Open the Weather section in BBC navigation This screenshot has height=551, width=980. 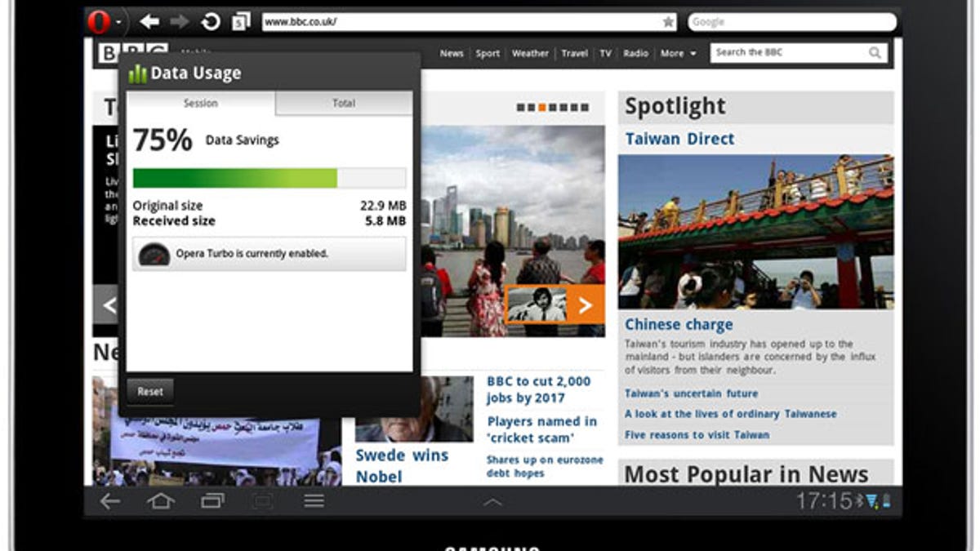point(530,53)
